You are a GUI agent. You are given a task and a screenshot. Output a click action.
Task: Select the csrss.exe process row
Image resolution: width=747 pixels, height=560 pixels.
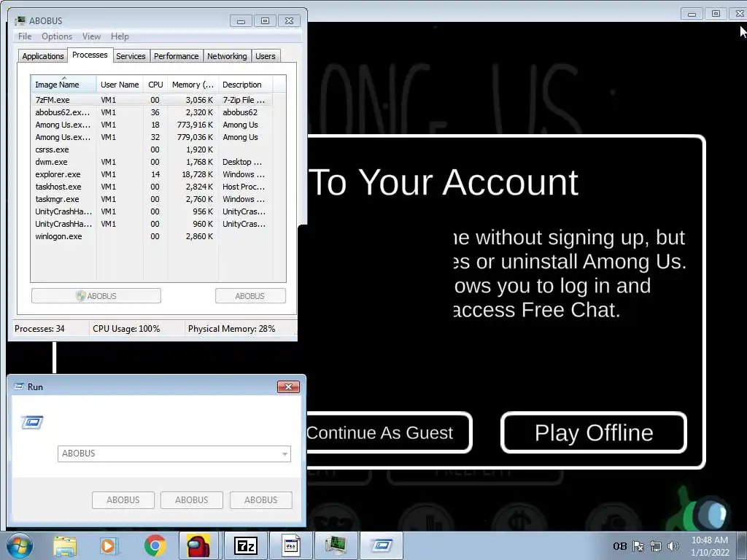point(152,149)
